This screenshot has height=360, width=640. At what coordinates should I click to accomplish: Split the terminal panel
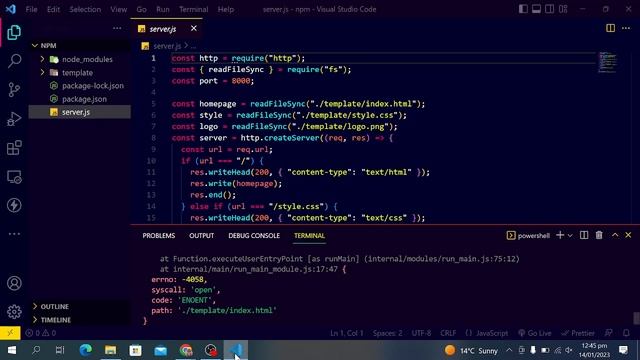(x=584, y=235)
